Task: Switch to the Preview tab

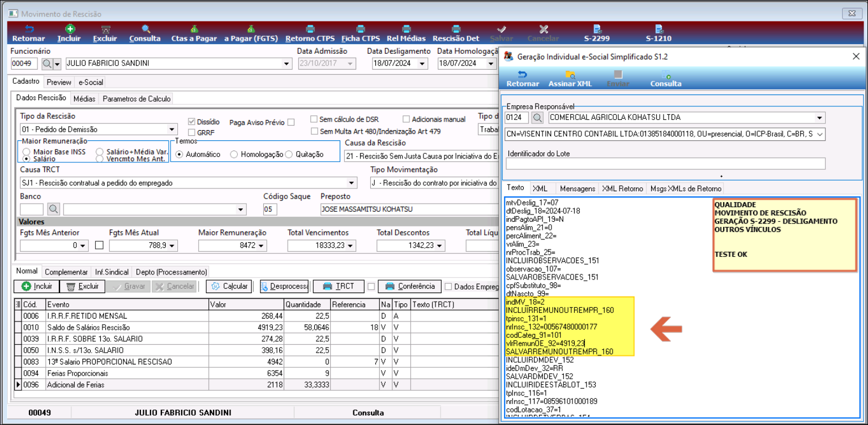Action: 59,82
